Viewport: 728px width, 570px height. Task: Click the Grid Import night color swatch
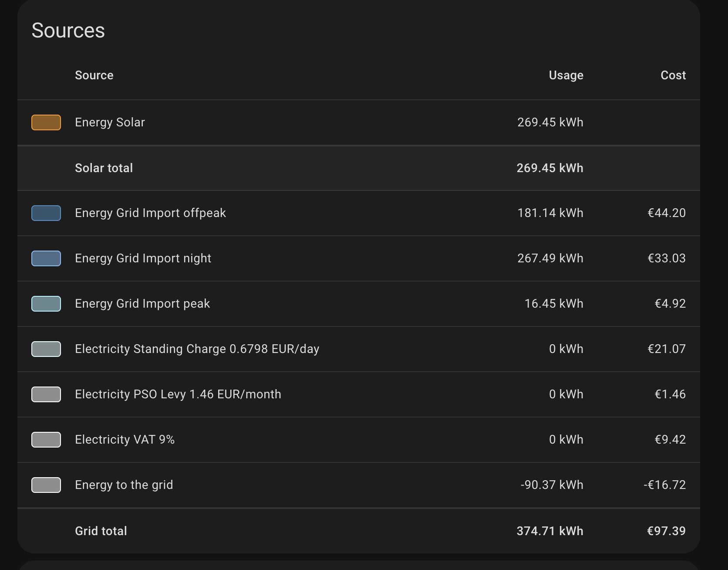(x=46, y=258)
